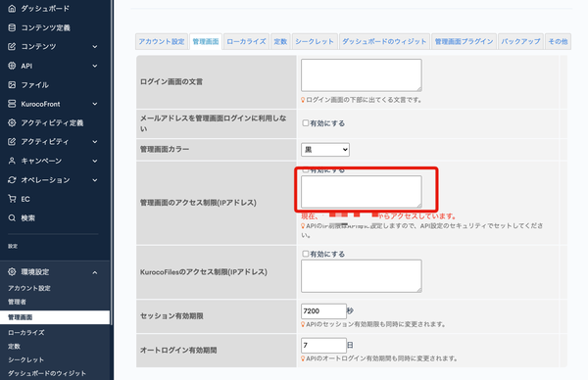588x380 pixels.
Task: Expand the KurocoFront menu chevron
Action: pyautogui.click(x=95, y=104)
